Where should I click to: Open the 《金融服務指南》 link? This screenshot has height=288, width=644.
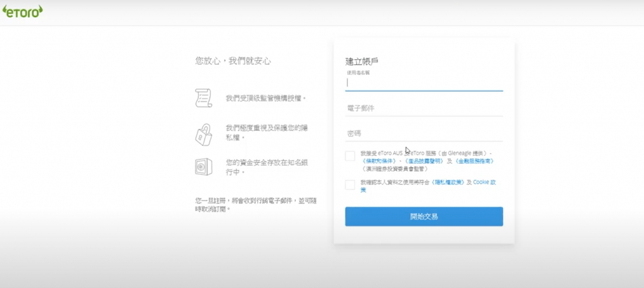coord(474,161)
